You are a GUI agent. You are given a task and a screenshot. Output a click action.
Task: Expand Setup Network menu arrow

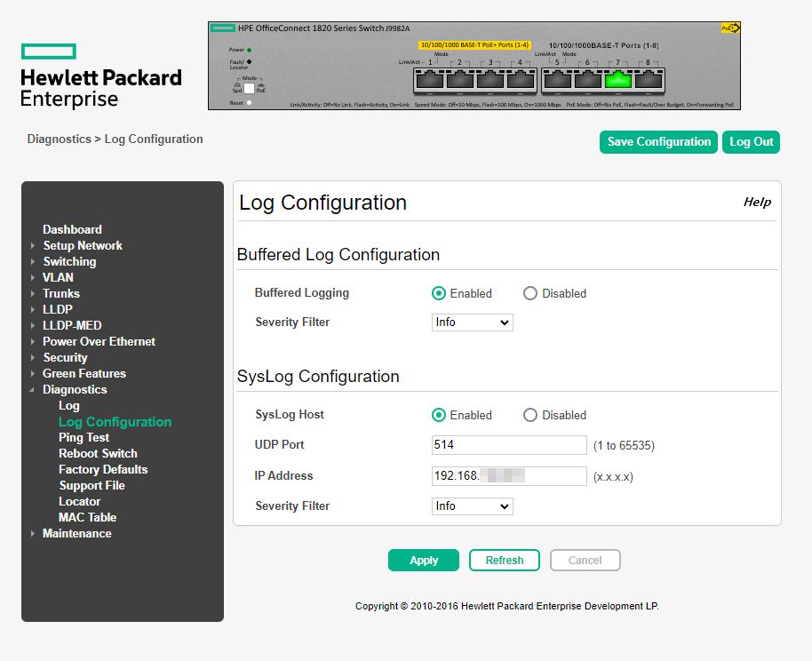tap(33, 245)
